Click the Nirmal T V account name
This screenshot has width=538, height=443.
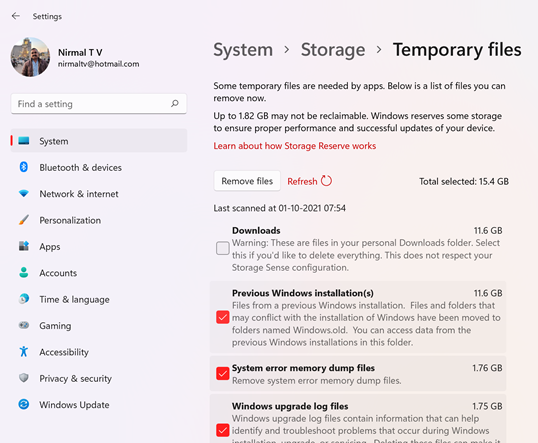click(x=80, y=52)
